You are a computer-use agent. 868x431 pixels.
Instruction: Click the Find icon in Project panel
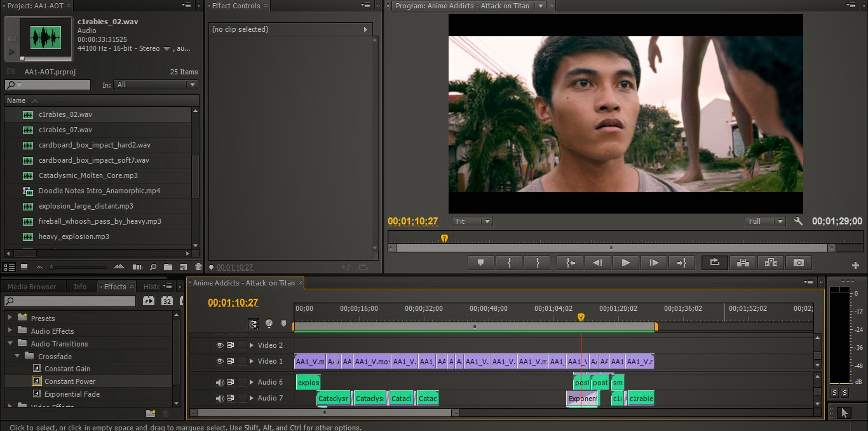(153, 268)
